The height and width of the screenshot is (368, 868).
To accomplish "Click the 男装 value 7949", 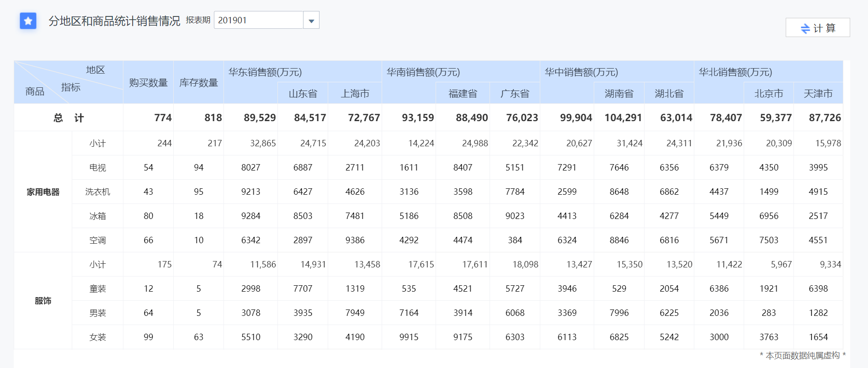I will point(355,313).
